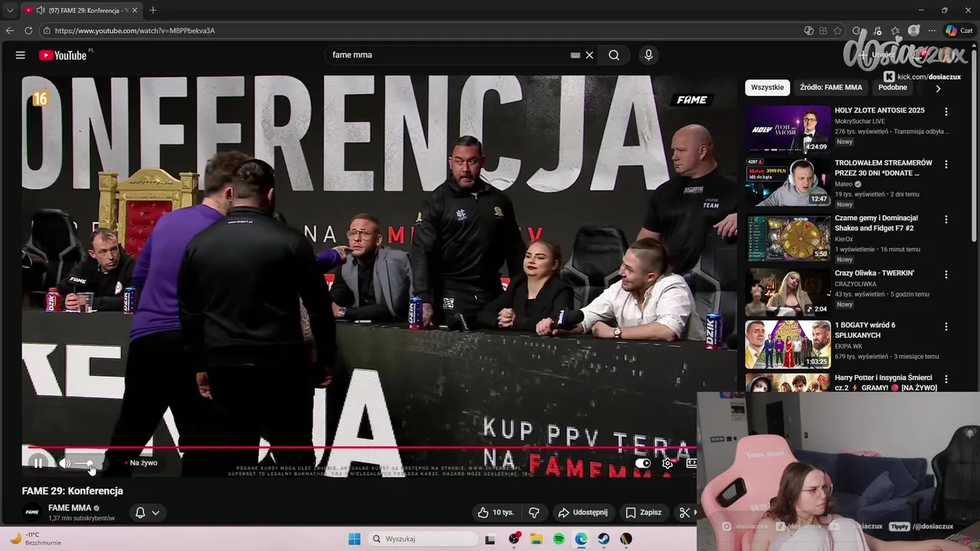Screen dimensions: 980x551
Task: Open player settings gear
Action: [x=668, y=463]
